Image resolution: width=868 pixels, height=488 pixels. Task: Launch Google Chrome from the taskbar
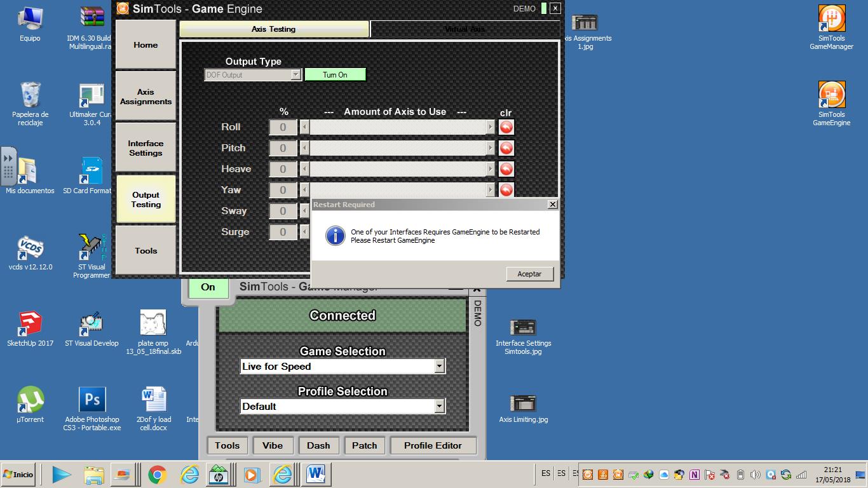pyautogui.click(x=158, y=475)
